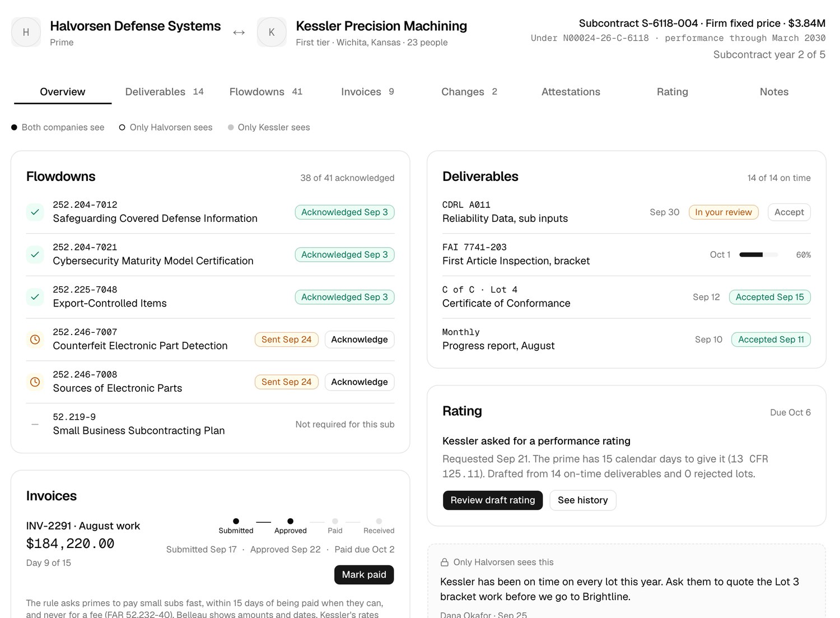This screenshot has height=618, width=840.
Task: Click the 'Only Kessler sees' legend item
Action: click(269, 127)
